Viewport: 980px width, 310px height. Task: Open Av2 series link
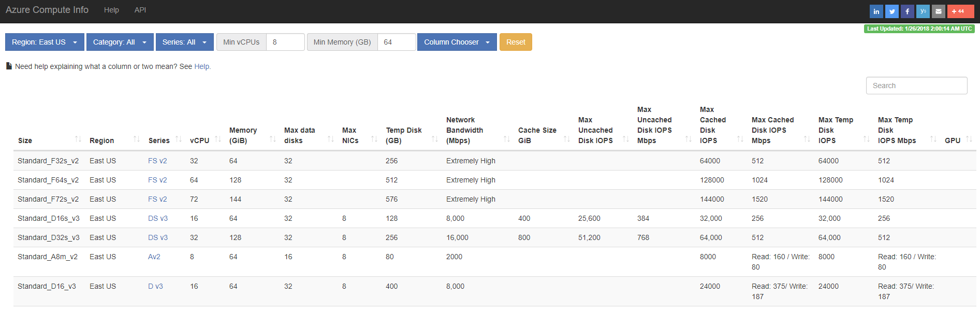tap(154, 257)
